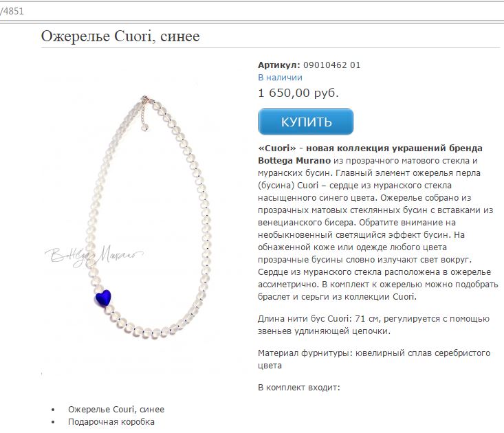Click the silver clasp on the necklace
The height and width of the screenshot is (433, 504).
145,99
